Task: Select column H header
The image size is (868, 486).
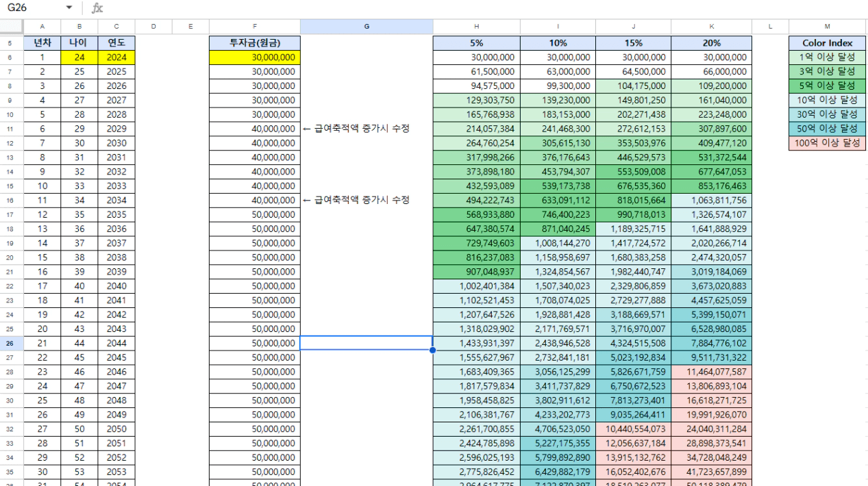Action: click(477, 27)
